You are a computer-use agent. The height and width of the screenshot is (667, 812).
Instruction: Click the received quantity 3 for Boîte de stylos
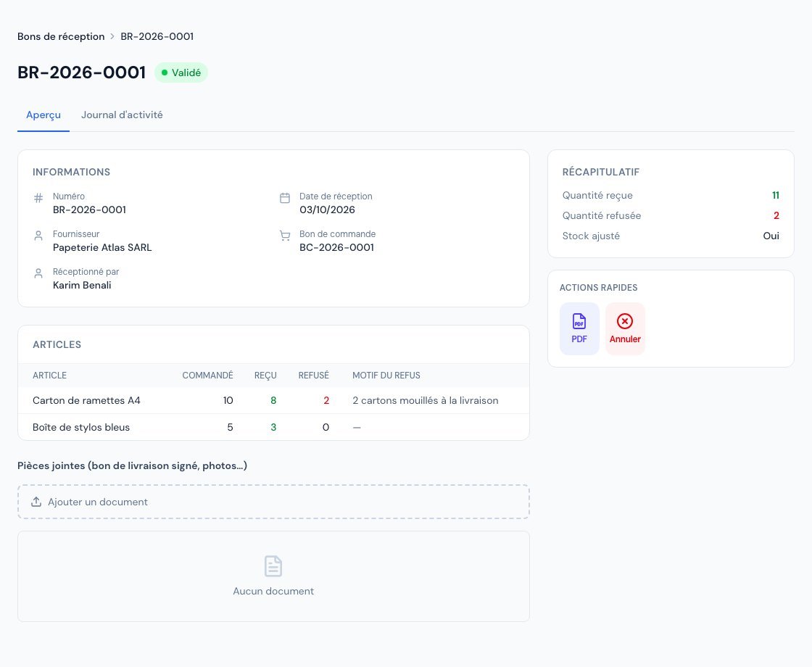point(273,427)
